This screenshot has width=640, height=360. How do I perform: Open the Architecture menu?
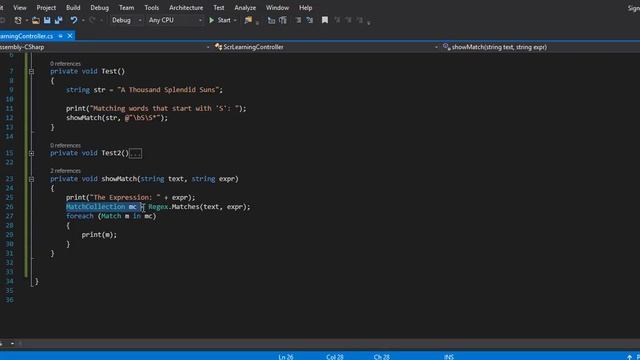tap(186, 8)
